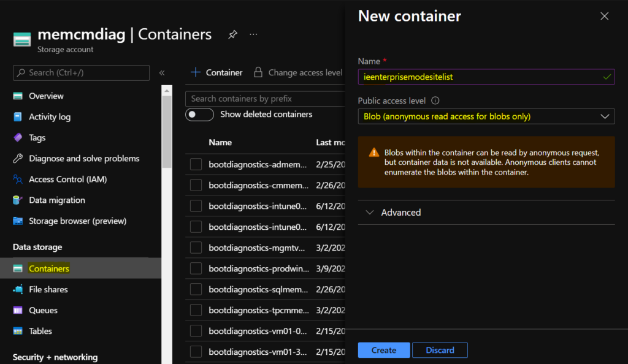Click Change access level in the toolbar
628x364 pixels.
pyautogui.click(x=305, y=72)
